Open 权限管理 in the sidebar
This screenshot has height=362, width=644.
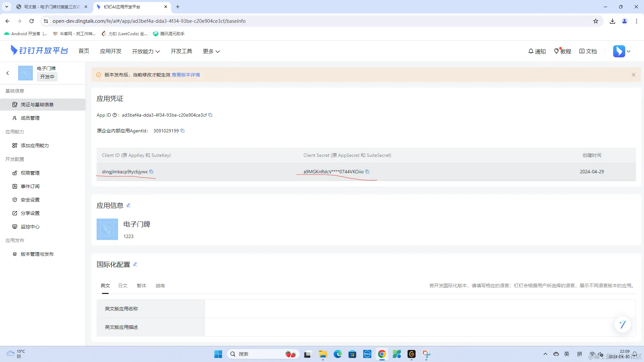point(30,173)
